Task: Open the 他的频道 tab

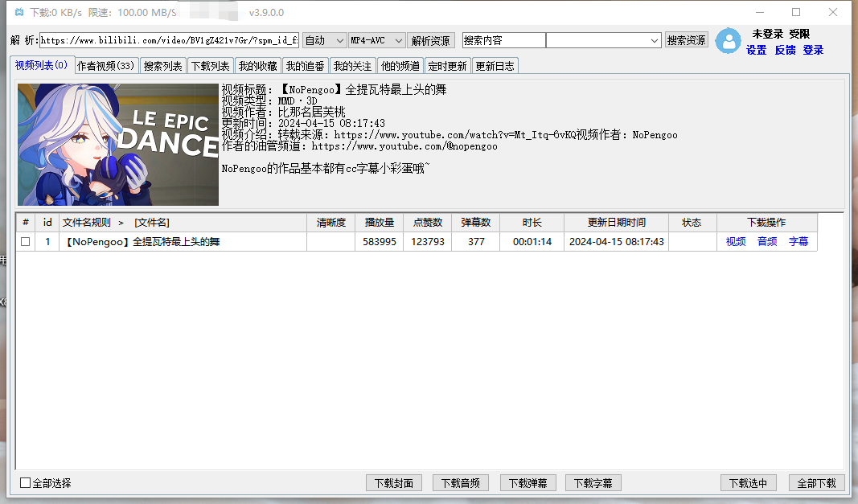Action: pos(400,66)
